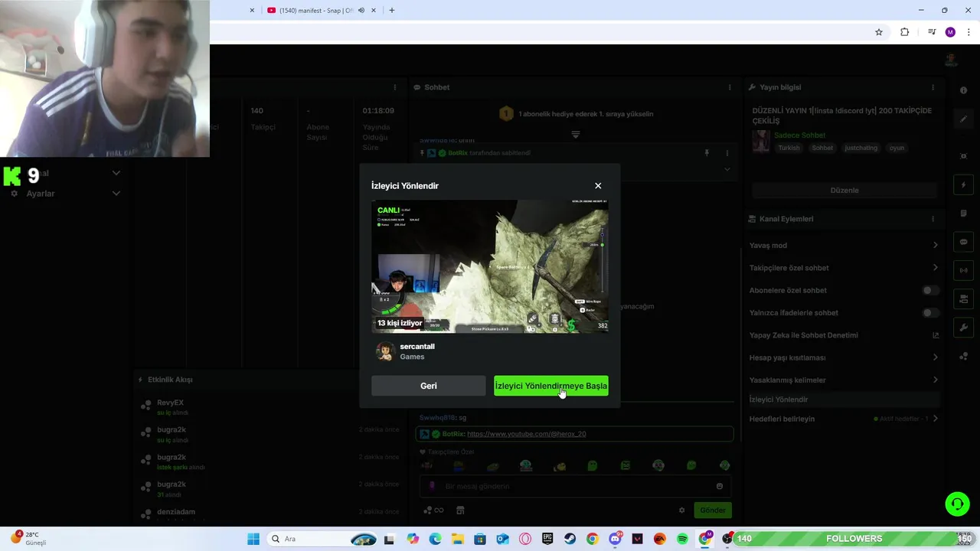Open the green headset support button
This screenshot has width=980, height=551.
pyautogui.click(x=957, y=504)
